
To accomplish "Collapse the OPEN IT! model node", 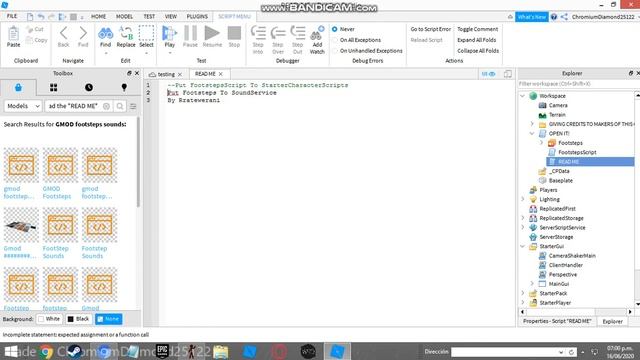I will pyautogui.click(x=532, y=133).
